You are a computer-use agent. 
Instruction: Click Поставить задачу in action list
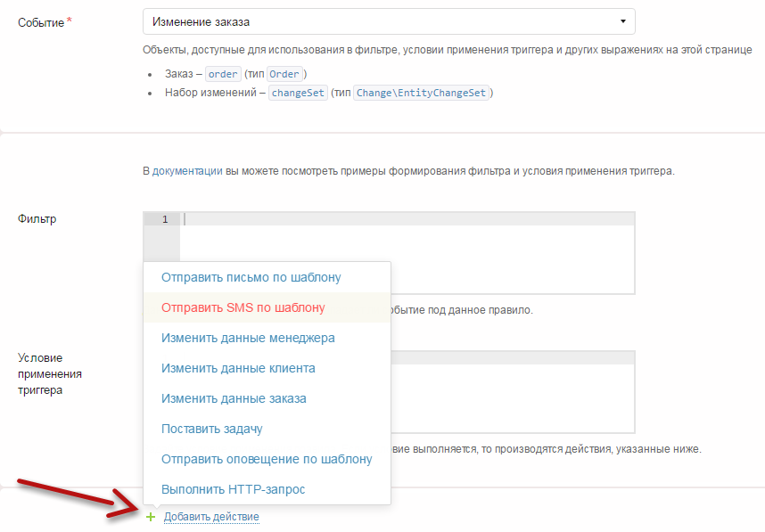click(x=211, y=429)
